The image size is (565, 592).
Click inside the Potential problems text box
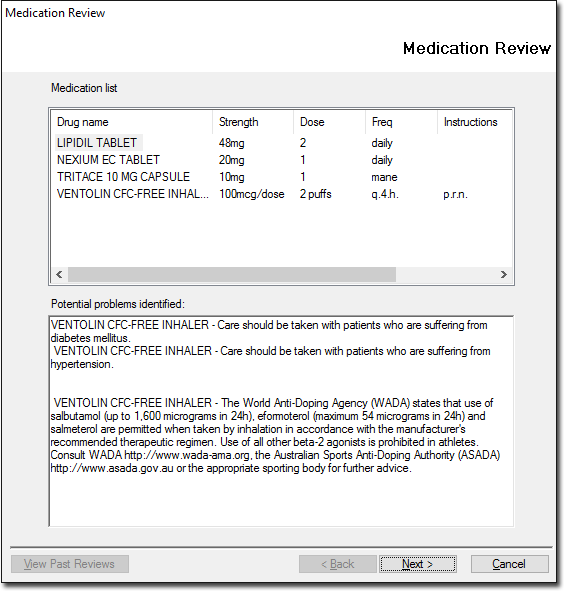click(281, 421)
